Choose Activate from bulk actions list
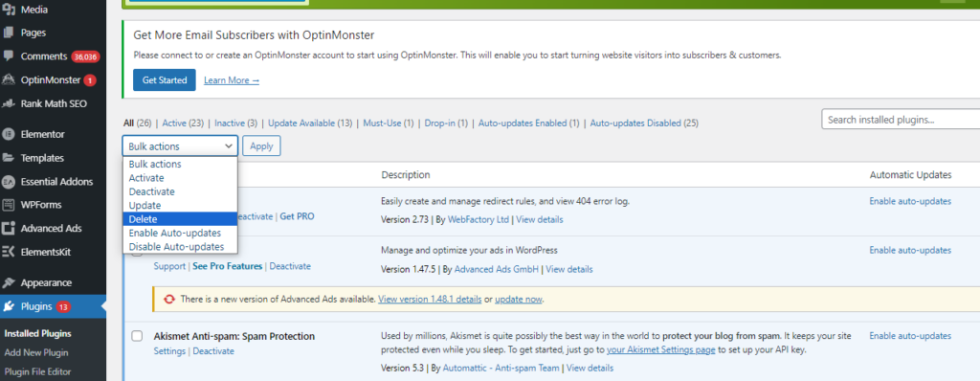 pyautogui.click(x=180, y=178)
